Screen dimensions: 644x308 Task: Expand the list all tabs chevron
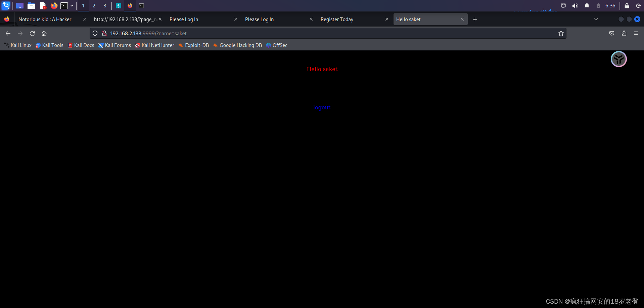click(596, 19)
